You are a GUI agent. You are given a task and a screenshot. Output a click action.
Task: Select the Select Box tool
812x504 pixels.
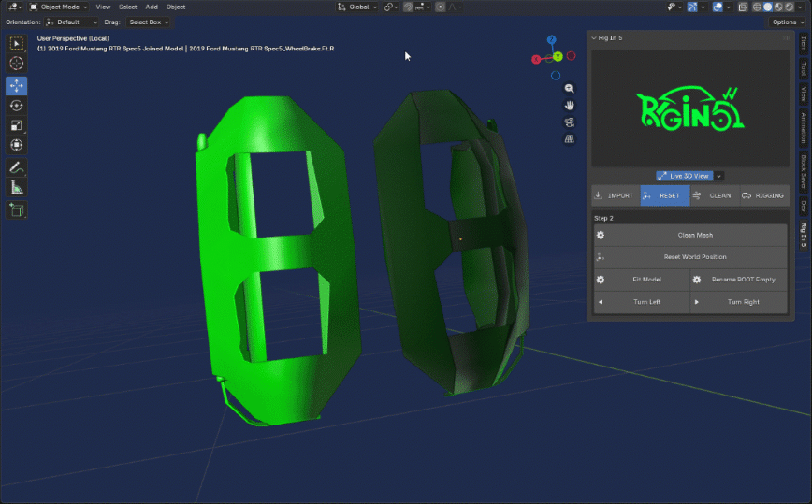point(17,43)
